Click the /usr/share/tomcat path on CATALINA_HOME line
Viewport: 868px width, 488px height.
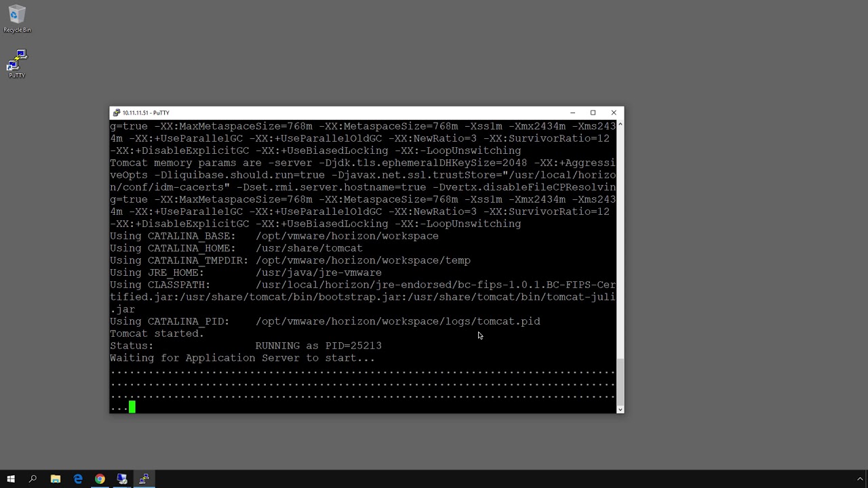pyautogui.click(x=309, y=248)
